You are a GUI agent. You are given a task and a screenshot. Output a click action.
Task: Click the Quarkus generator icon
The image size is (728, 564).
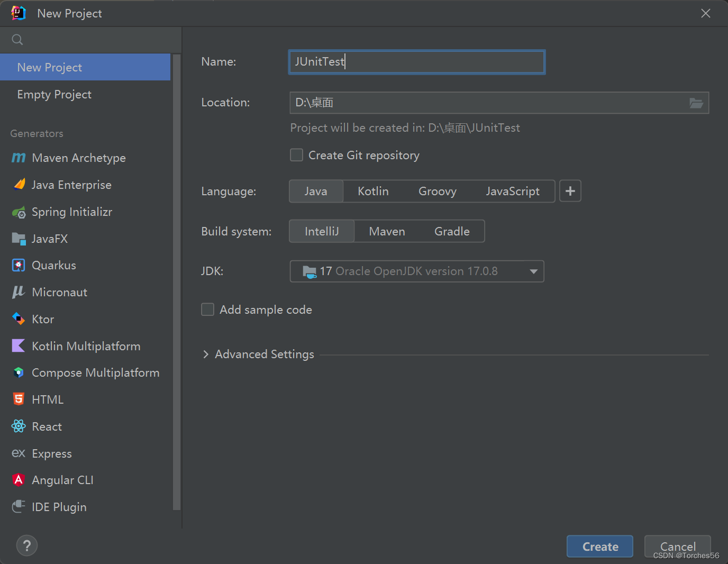coord(19,265)
